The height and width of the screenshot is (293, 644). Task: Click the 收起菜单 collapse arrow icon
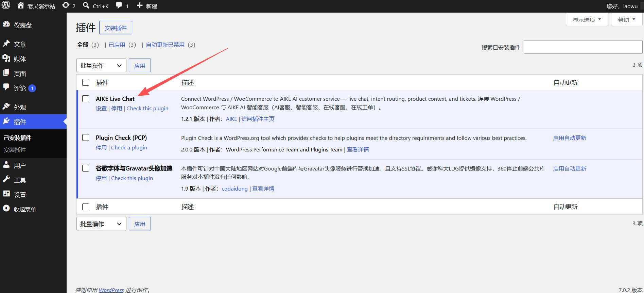click(x=6, y=209)
